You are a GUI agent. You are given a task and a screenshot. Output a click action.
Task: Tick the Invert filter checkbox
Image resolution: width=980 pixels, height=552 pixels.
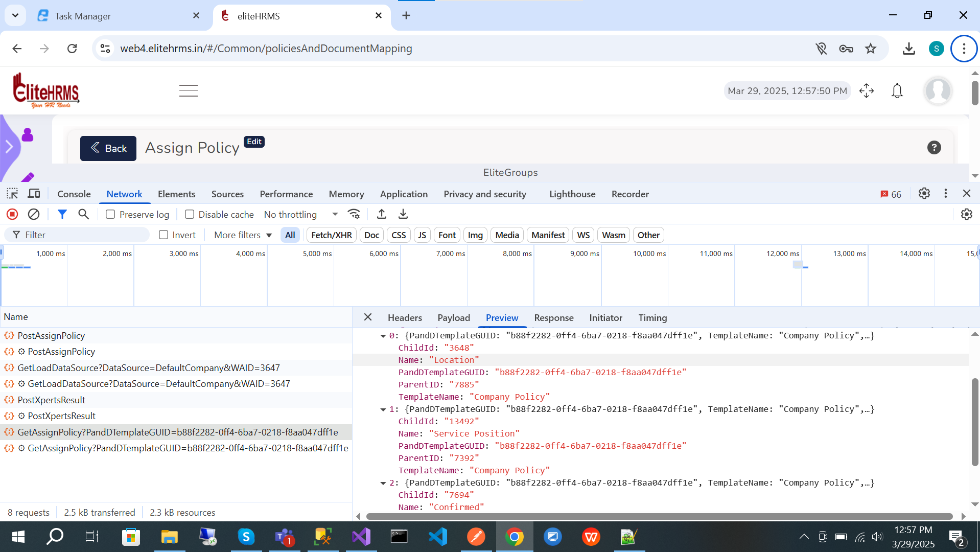coord(164,235)
